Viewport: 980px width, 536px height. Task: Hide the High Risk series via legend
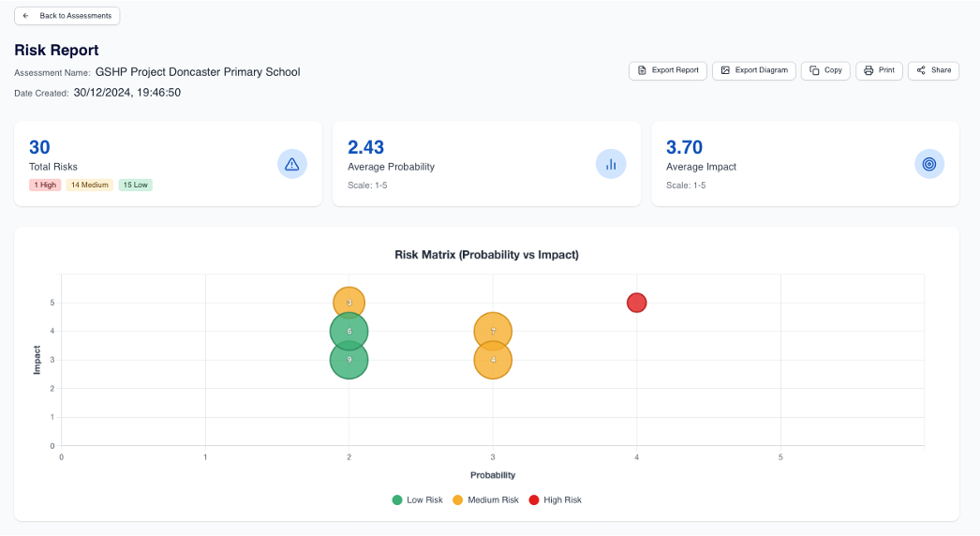(x=555, y=500)
